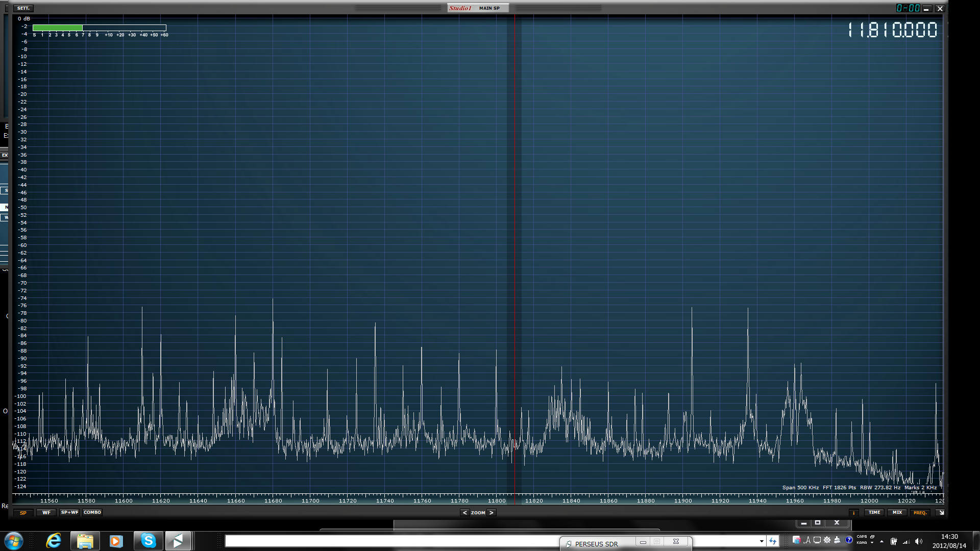Open the SETT. settings button
The image size is (980, 551).
pos(23,8)
